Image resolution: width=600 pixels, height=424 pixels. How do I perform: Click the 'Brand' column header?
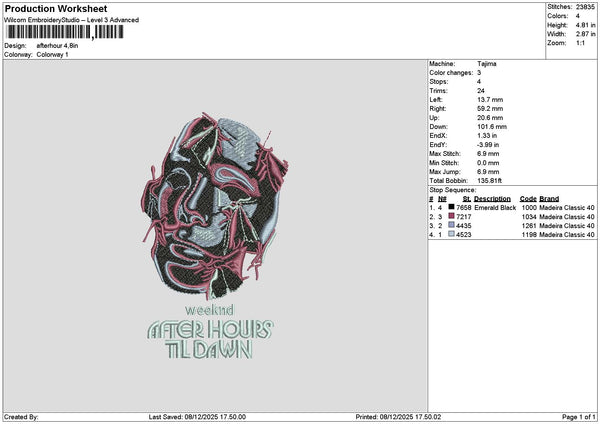coord(549,199)
